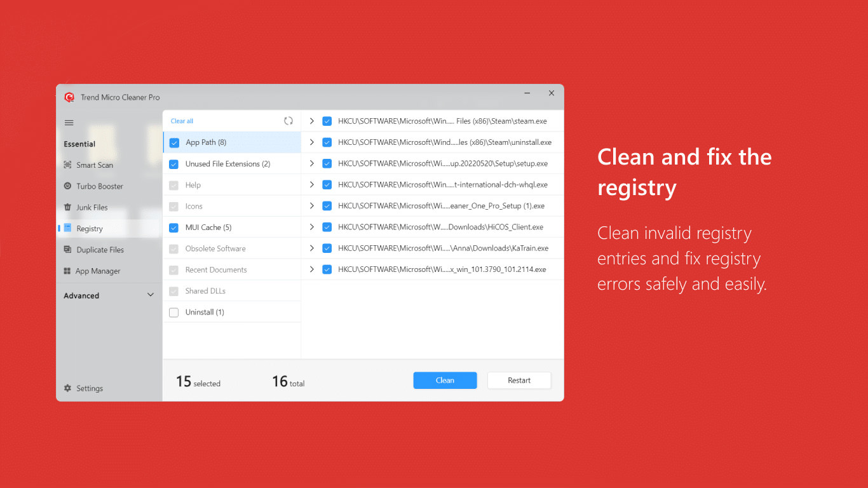
Task: Click the Turbo Booster icon
Action: 67,186
